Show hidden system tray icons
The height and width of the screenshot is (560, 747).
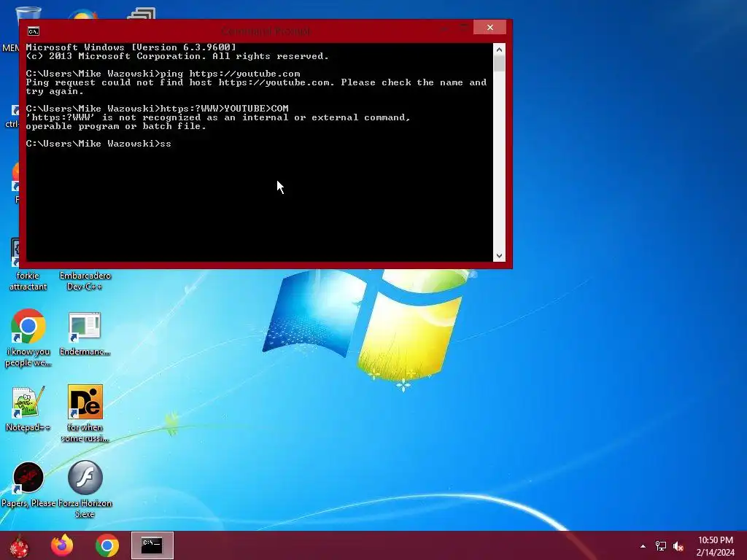click(643, 546)
